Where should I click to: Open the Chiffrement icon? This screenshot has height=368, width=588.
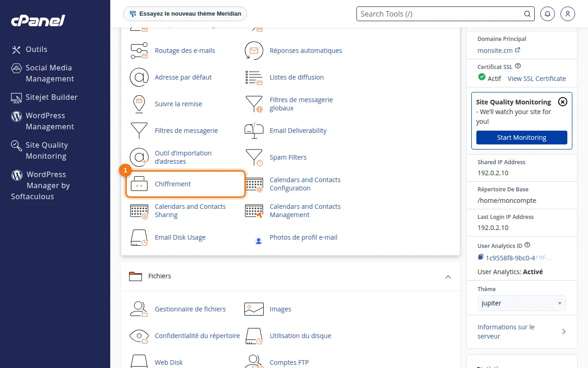pyautogui.click(x=139, y=184)
